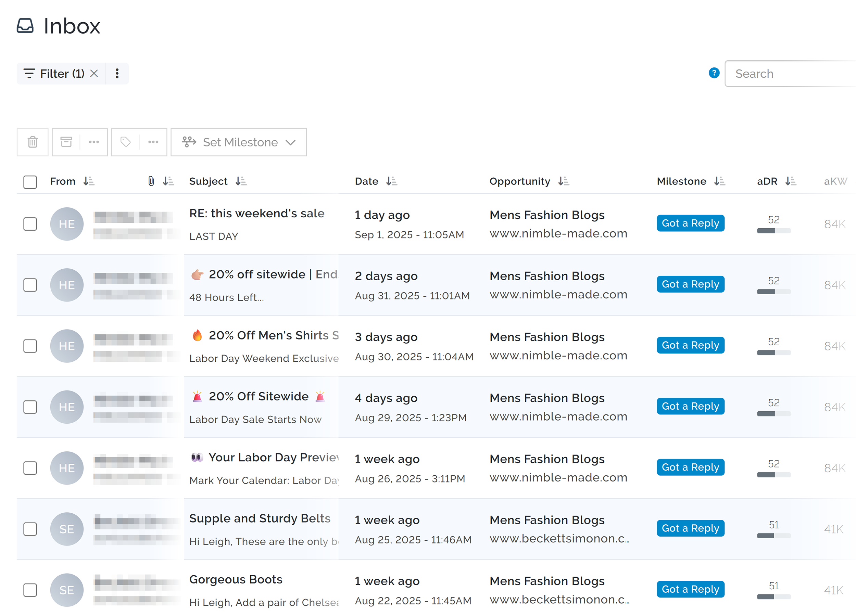Check the 'Your Labor Day Preview' row
This screenshot has width=856, height=616.
click(30, 468)
